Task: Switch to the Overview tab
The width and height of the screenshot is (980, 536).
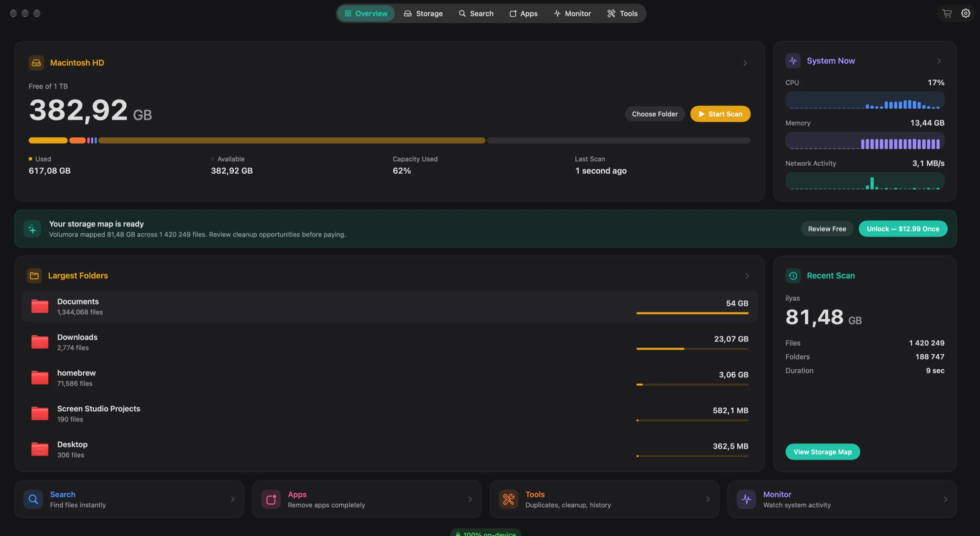Action: pos(366,13)
